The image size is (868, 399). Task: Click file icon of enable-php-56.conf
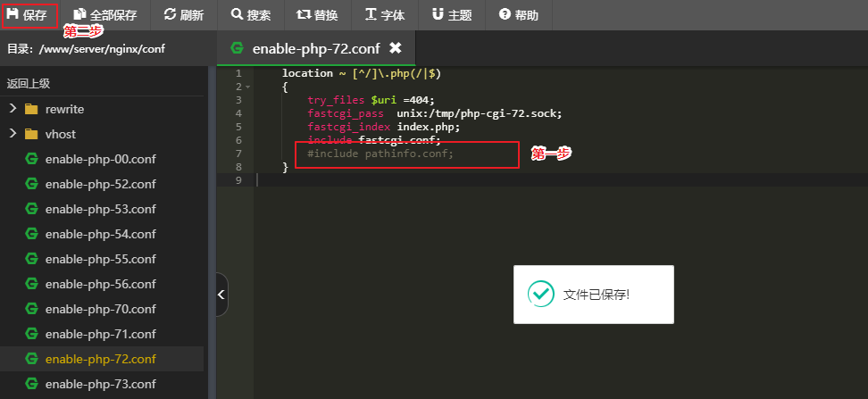31,283
